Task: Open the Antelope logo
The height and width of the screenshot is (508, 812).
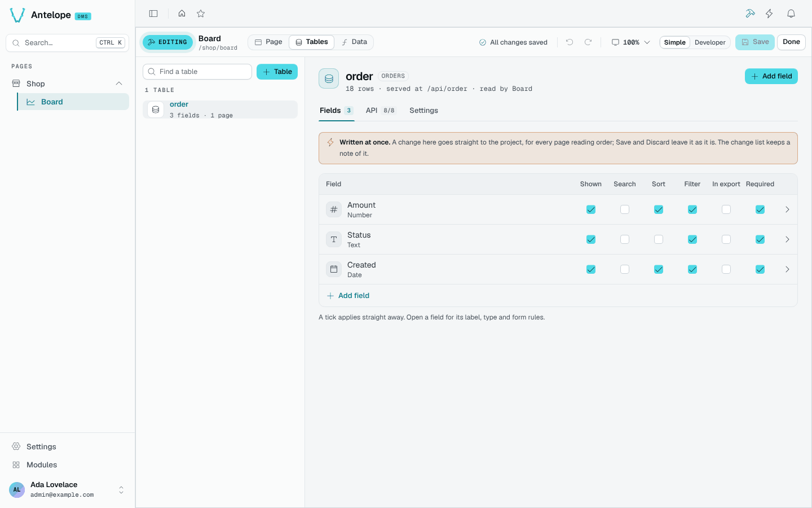Action: [17, 15]
